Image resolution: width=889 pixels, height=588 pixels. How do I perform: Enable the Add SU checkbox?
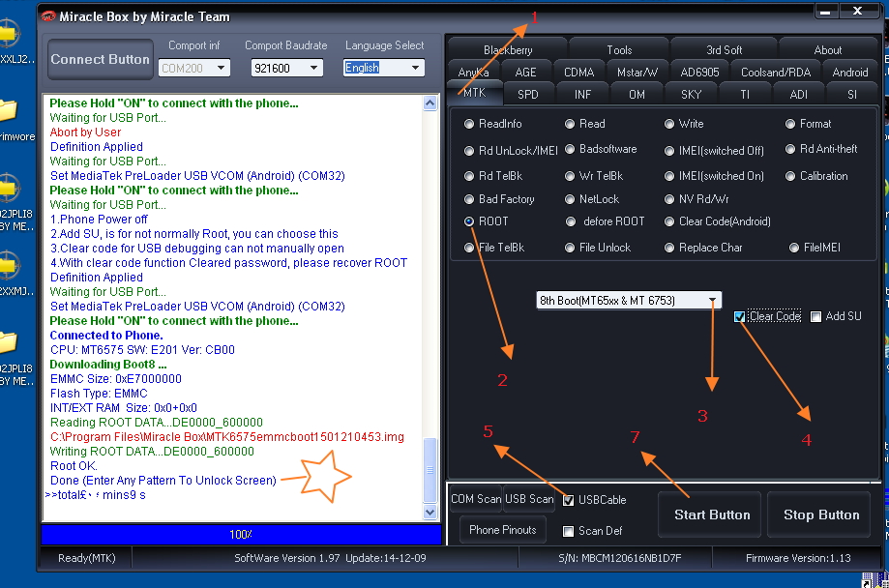[815, 316]
